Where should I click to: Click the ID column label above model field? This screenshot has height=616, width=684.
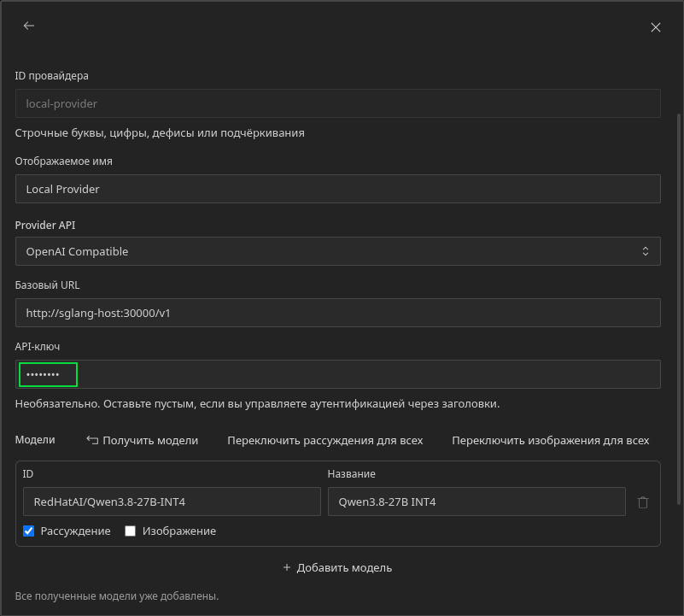[x=28, y=473]
